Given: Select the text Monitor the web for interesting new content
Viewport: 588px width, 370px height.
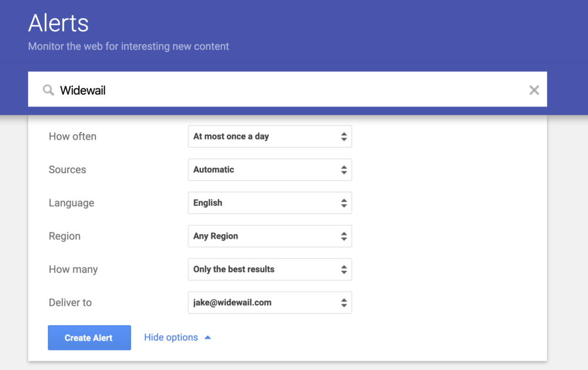Looking at the screenshot, I should click(128, 46).
